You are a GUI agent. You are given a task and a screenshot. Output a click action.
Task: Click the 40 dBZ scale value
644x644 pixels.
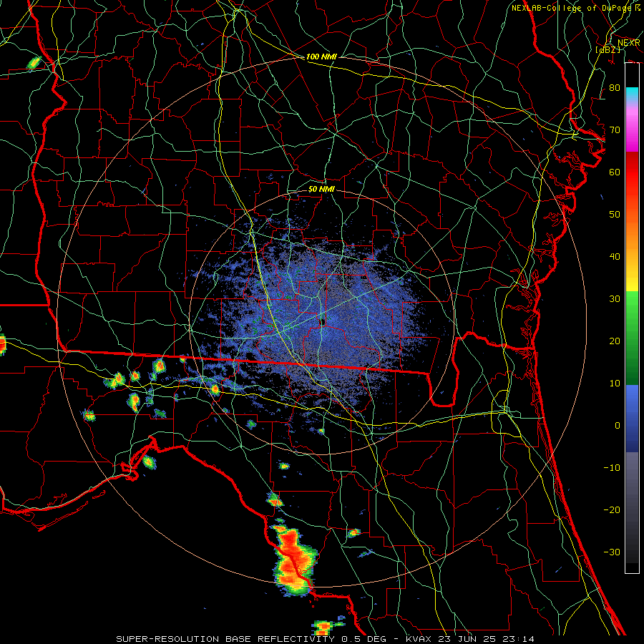tap(615, 257)
